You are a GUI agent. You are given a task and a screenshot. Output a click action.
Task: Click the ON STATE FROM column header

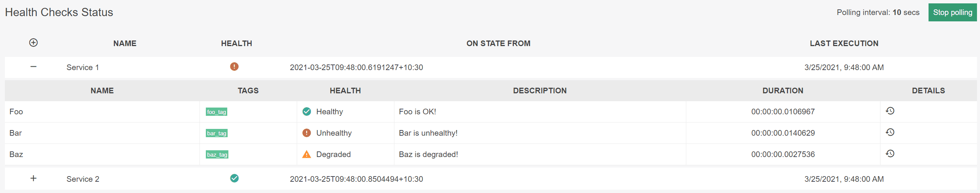tap(498, 43)
